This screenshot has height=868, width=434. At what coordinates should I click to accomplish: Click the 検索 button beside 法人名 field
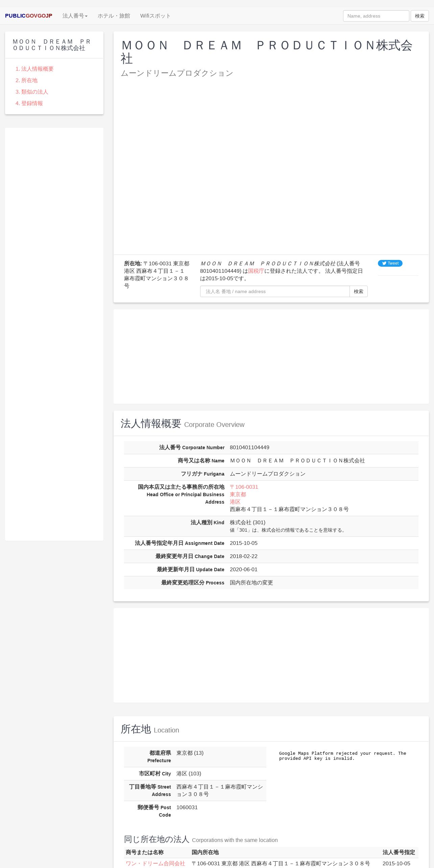tap(358, 291)
